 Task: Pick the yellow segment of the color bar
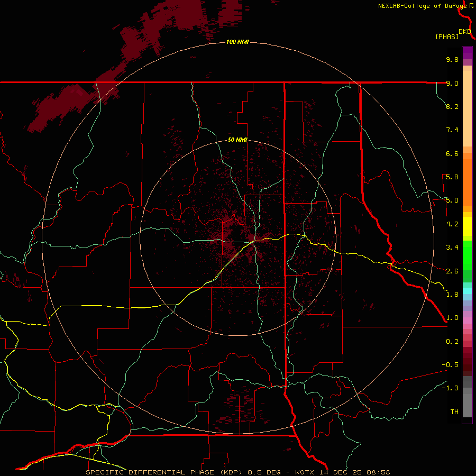pos(467,226)
